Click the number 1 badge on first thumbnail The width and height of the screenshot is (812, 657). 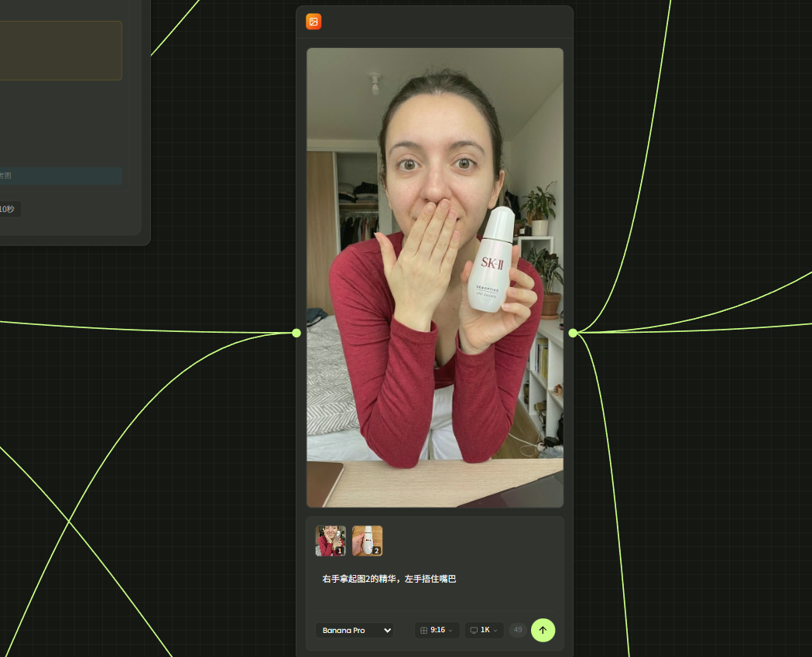pos(340,551)
